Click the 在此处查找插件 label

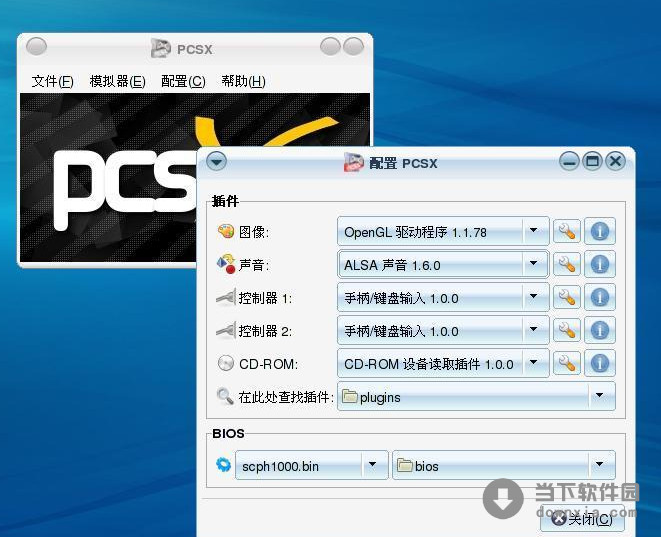tap(285, 397)
